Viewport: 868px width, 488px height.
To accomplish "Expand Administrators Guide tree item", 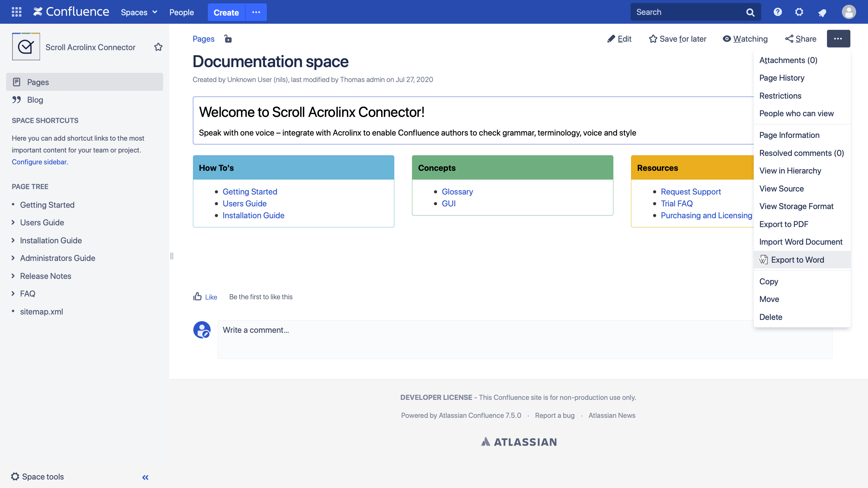I will [x=13, y=258].
